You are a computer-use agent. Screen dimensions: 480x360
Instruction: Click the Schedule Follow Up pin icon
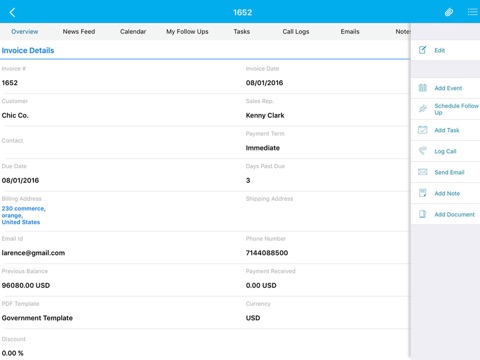(x=423, y=109)
